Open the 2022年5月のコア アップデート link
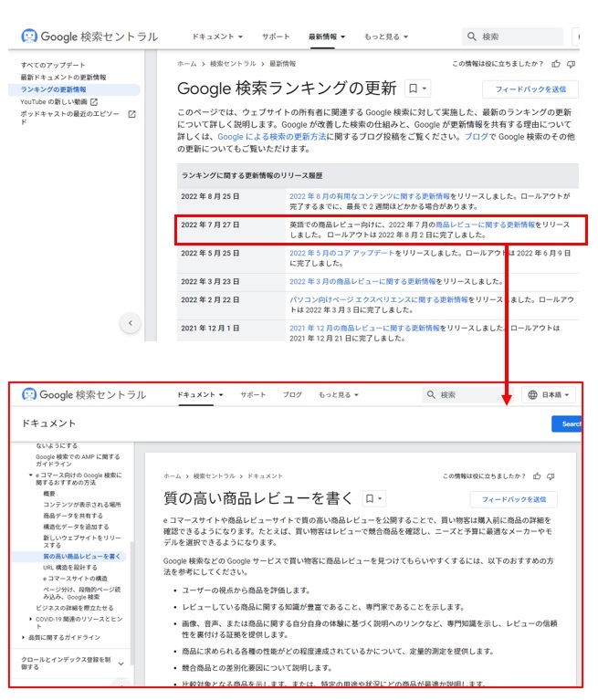 coord(342,253)
